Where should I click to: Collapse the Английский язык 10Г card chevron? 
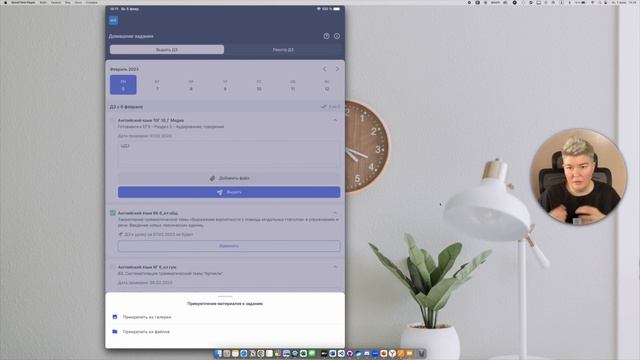(335, 120)
